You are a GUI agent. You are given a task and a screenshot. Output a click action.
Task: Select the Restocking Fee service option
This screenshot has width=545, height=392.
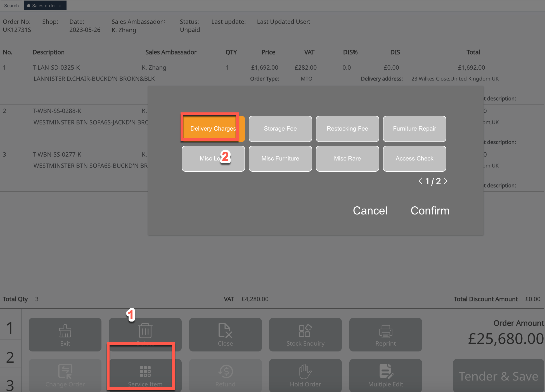347,129
